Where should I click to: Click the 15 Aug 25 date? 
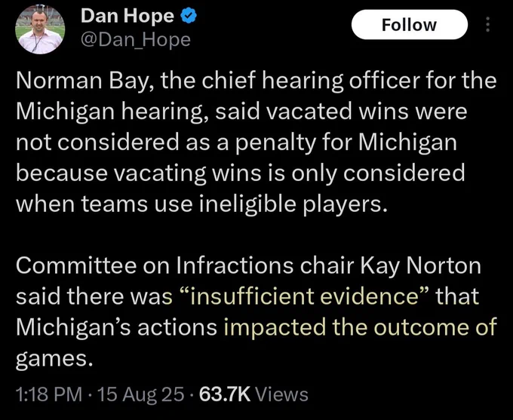point(140,394)
